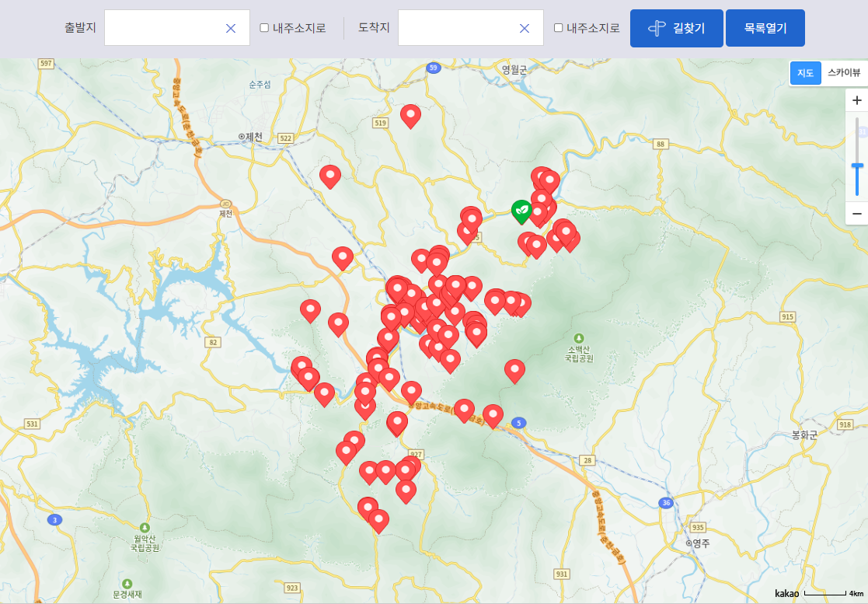Click the road 88 label
868x604 pixels.
point(660,144)
